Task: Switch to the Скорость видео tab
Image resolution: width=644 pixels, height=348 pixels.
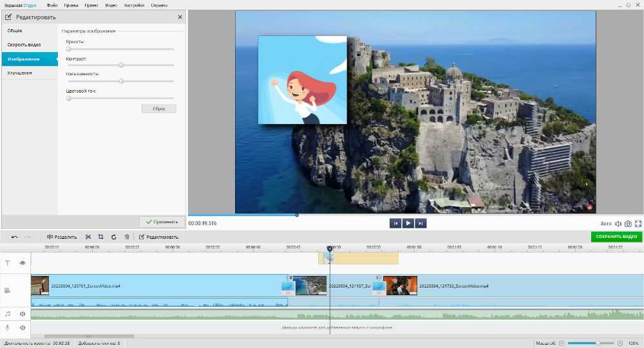Action: coord(24,45)
